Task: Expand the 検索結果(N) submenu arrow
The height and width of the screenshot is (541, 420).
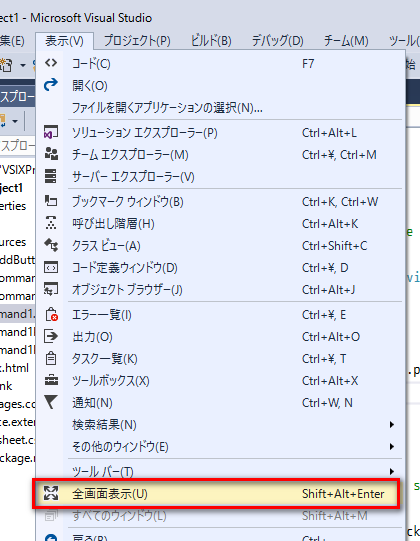Action: point(391,424)
